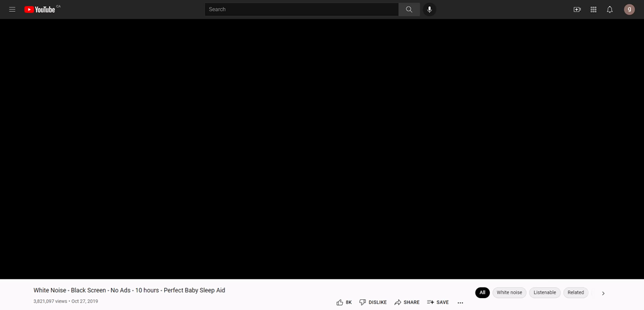Click the YouTube logo
The image size is (644, 310).
(40, 9)
